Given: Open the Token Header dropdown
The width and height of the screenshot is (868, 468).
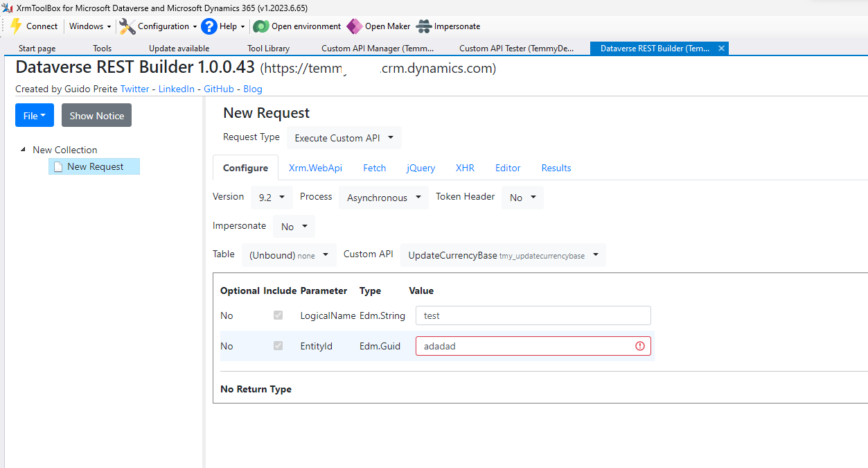Looking at the screenshot, I should (x=523, y=198).
